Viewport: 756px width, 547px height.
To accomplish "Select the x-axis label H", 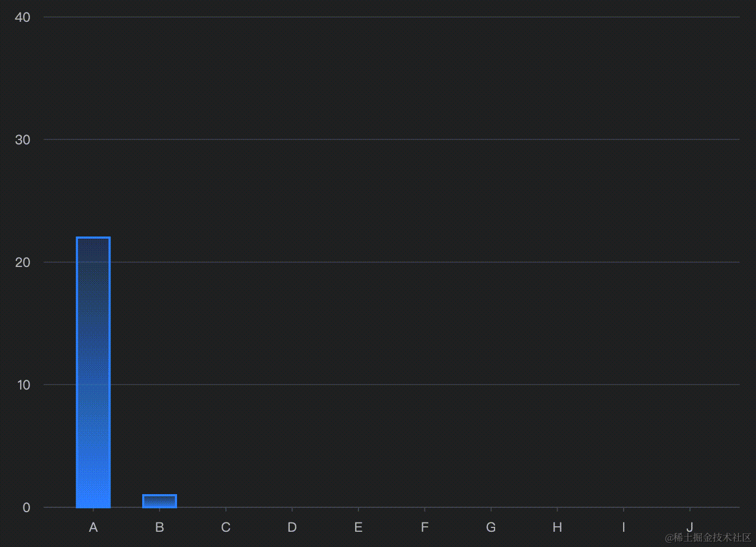I will click(557, 527).
